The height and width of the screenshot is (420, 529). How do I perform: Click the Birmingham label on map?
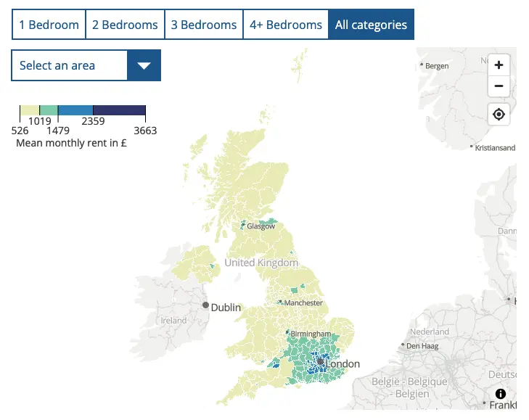(x=311, y=334)
